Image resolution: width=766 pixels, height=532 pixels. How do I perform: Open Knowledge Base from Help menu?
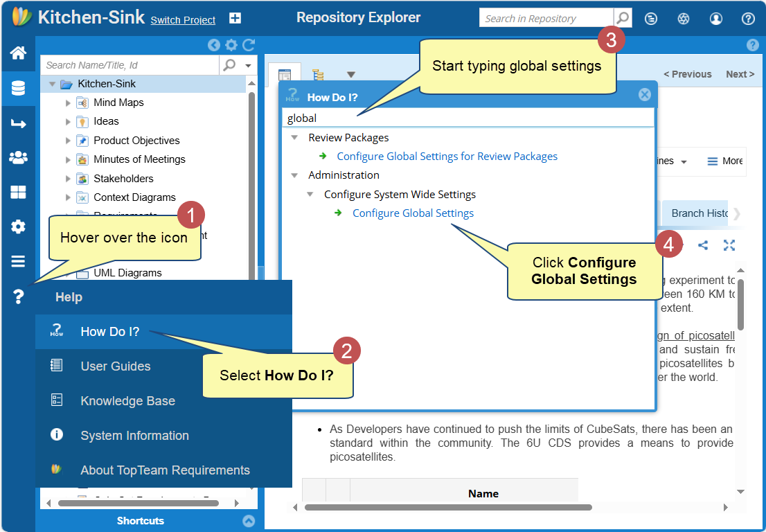click(x=163, y=400)
